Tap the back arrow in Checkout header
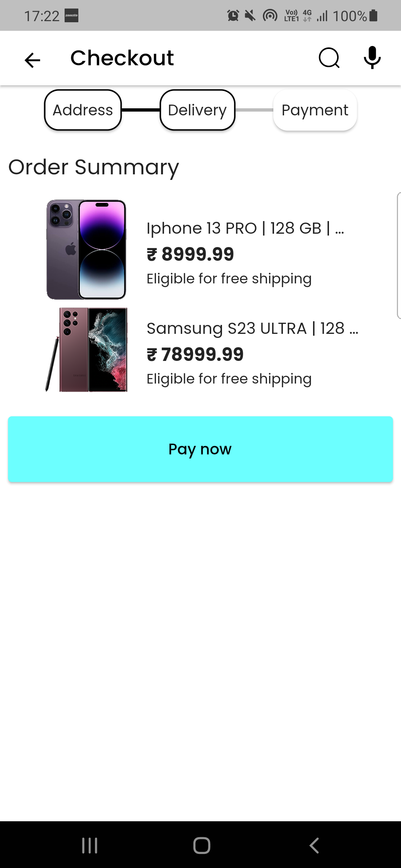The image size is (401, 868). pos(32,60)
